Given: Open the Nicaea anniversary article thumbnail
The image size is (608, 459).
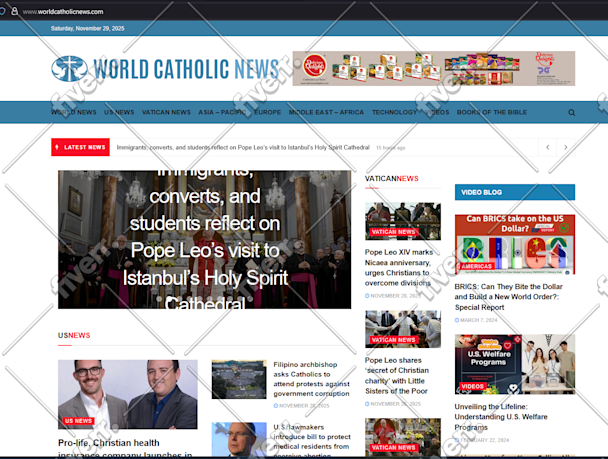Looking at the screenshot, I should 403,221.
